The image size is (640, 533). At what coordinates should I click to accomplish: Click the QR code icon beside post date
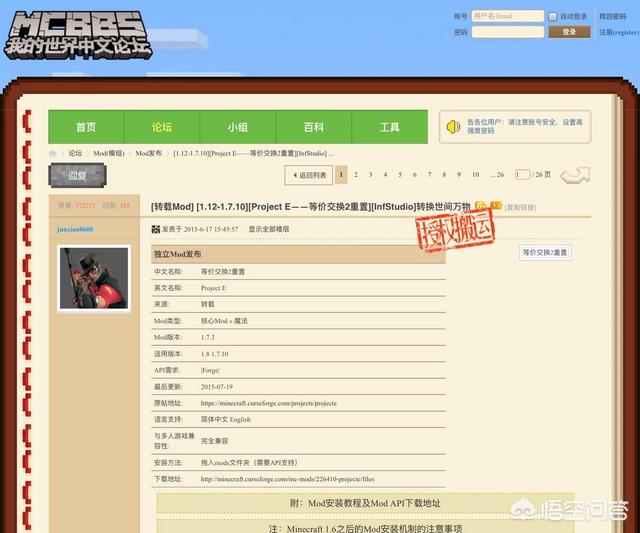click(156, 229)
